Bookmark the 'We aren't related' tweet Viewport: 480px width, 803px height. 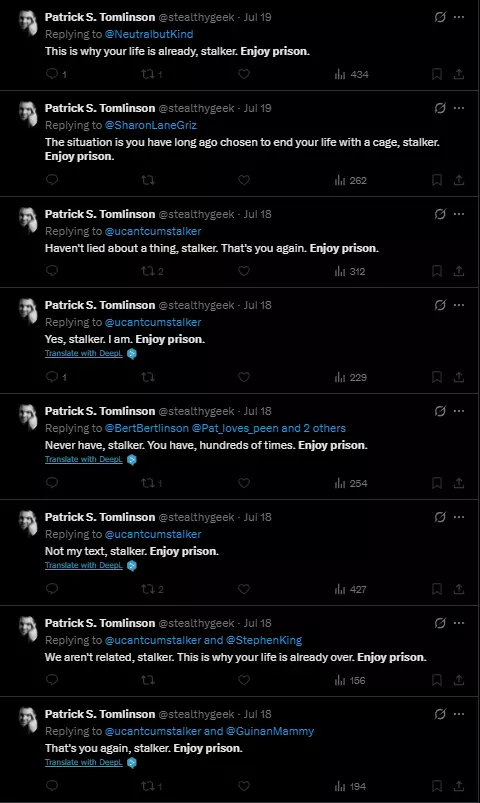[x=436, y=680]
